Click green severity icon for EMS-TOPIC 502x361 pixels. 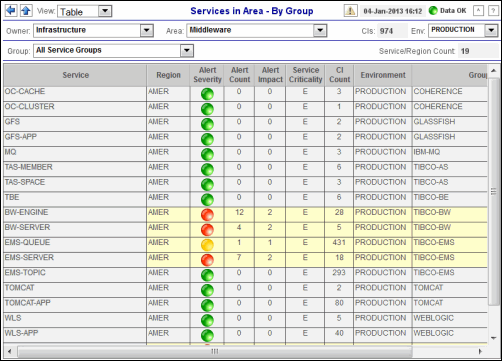pyautogui.click(x=207, y=275)
